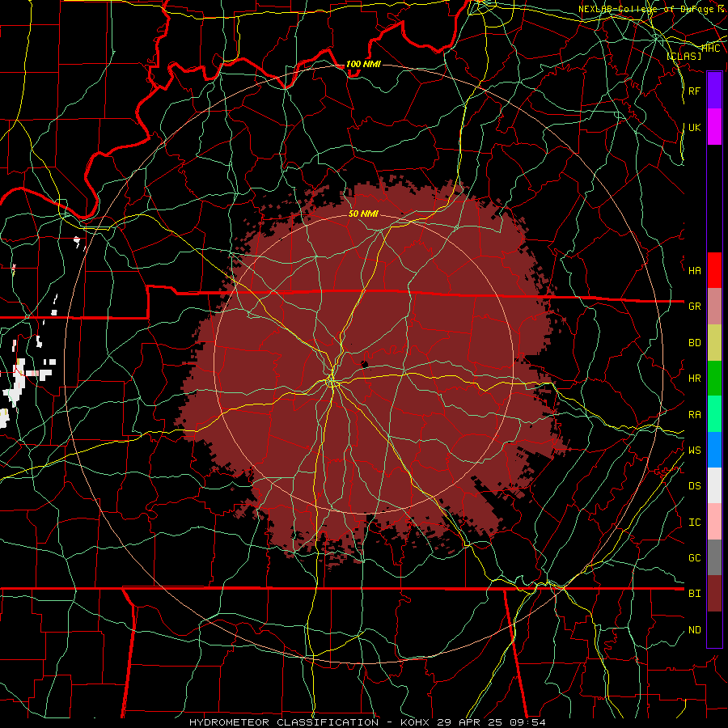Click the GC legend label

coord(694,558)
